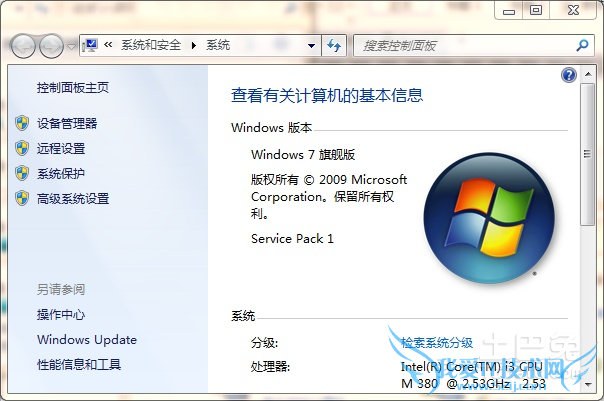Screen dimensions: 604x401
Task: Click the shield icon beside 远程设置
Action: [22, 148]
